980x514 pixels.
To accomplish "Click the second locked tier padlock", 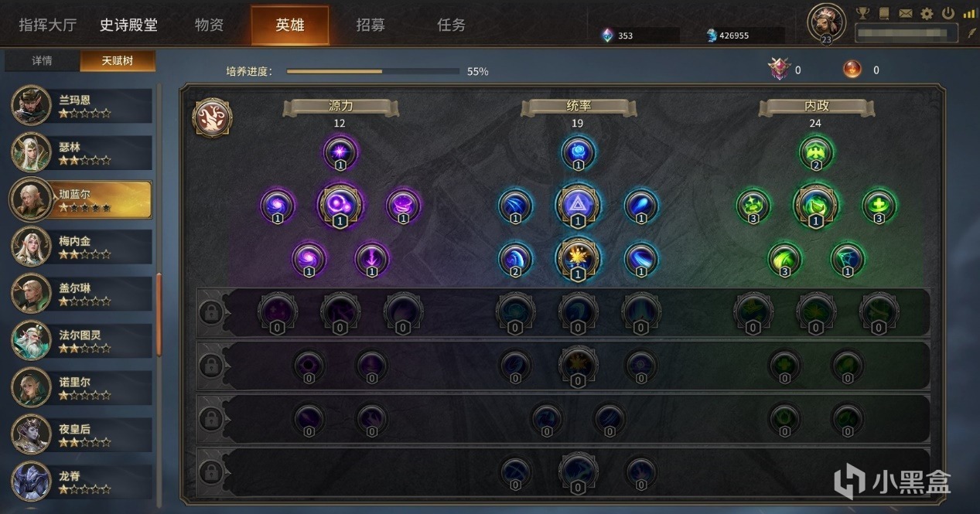I will tap(211, 366).
